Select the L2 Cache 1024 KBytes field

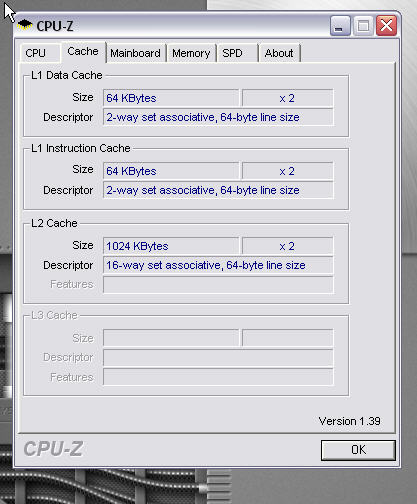tap(171, 246)
